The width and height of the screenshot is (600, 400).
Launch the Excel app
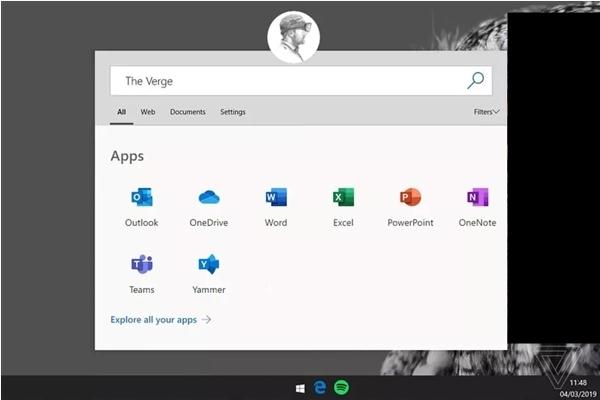pos(343,198)
